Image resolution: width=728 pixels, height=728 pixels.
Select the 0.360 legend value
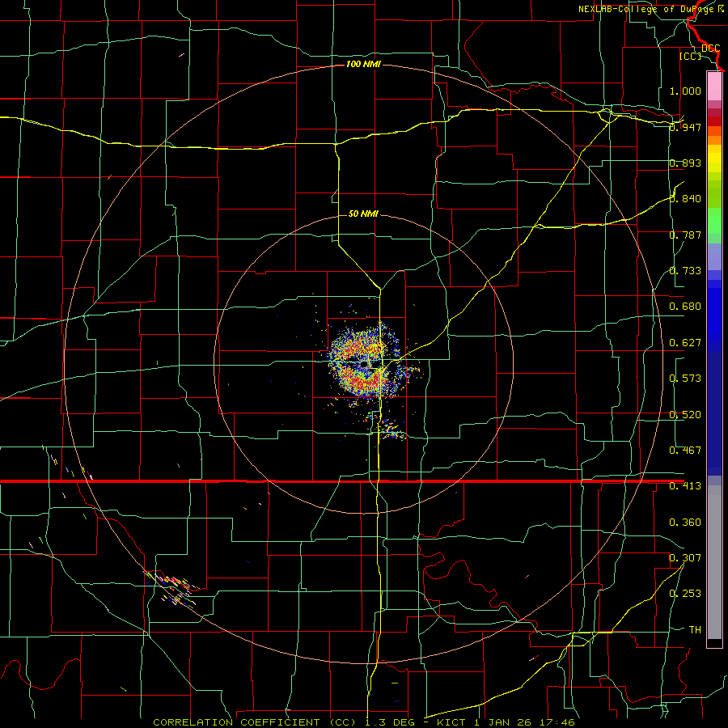685,523
